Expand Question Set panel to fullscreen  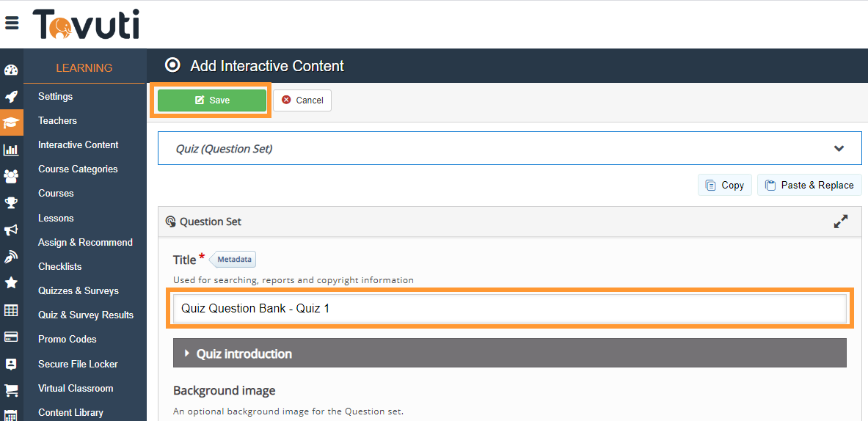(841, 222)
